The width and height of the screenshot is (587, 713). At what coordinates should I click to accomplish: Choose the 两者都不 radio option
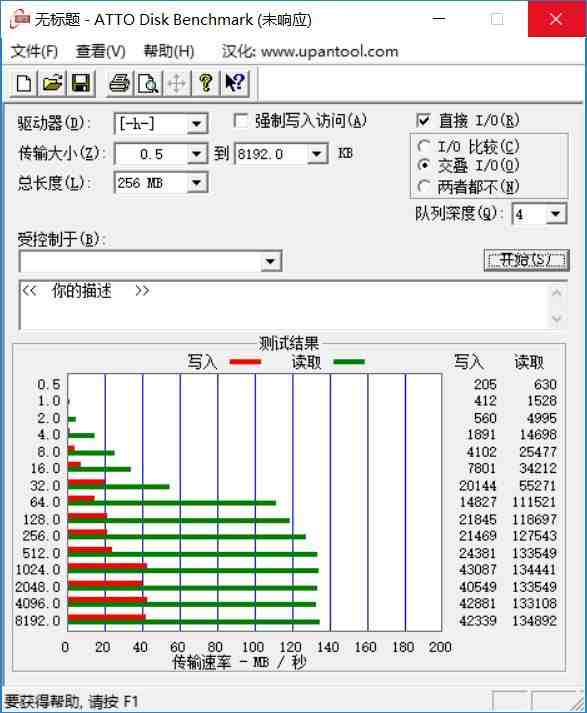[x=424, y=186]
